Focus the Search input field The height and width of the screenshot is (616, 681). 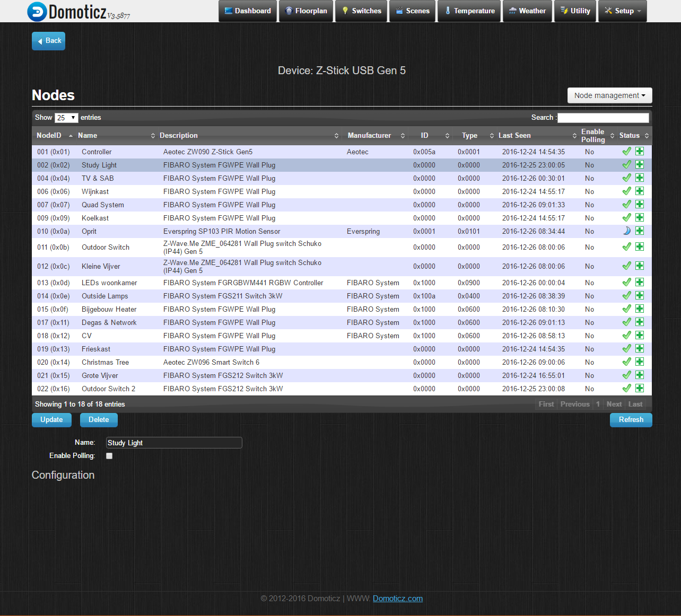(603, 118)
